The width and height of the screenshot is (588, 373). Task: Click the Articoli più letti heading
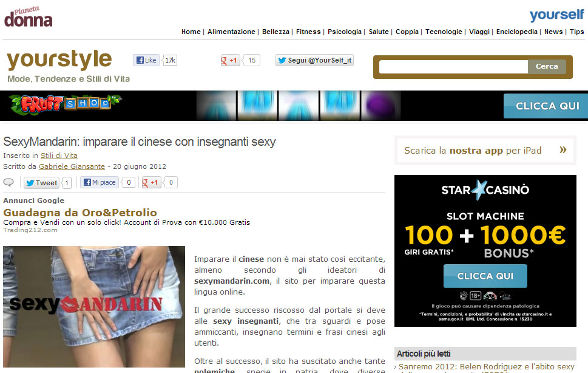pyautogui.click(x=424, y=354)
